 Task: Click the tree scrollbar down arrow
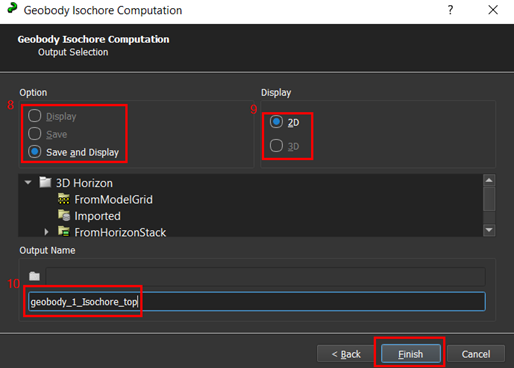click(x=489, y=230)
